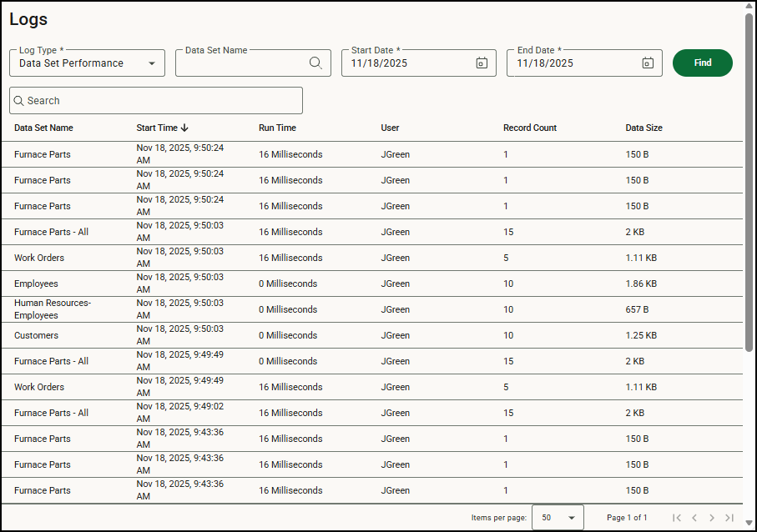757x532 pixels.
Task: Jump to the last page of results
Action: point(729,518)
